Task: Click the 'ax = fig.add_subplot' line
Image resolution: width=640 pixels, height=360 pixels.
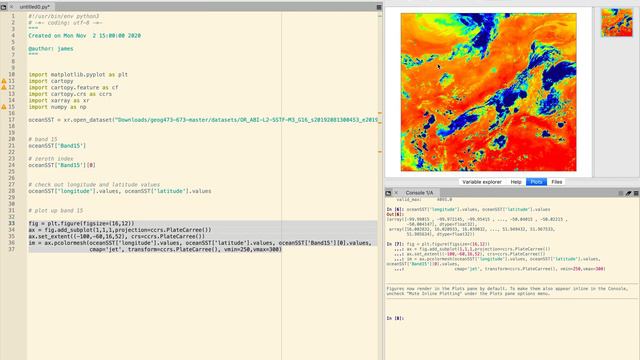Action: (x=120, y=230)
